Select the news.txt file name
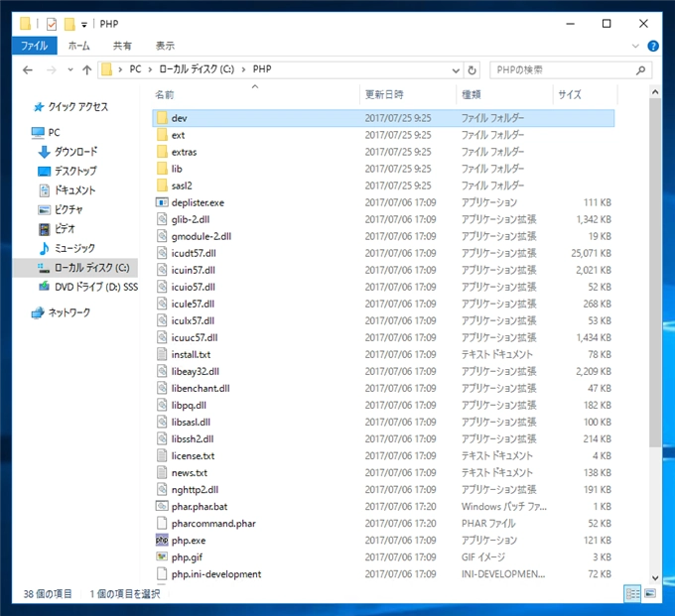The image size is (675, 616). (x=189, y=473)
